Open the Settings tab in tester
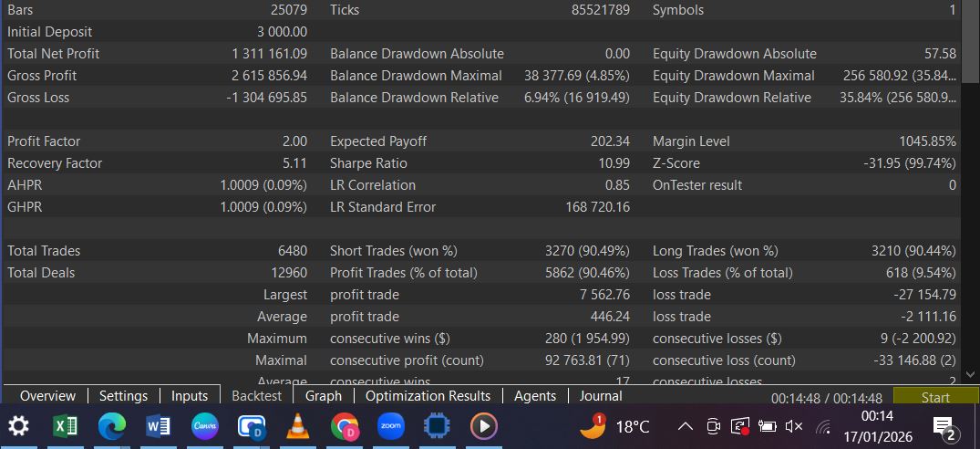 tap(123, 396)
